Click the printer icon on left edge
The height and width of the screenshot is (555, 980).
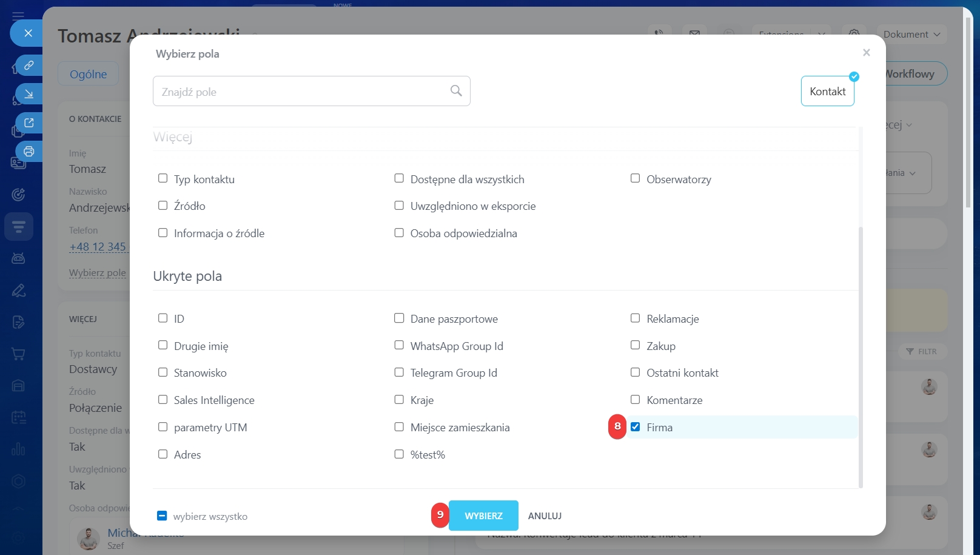click(x=29, y=152)
